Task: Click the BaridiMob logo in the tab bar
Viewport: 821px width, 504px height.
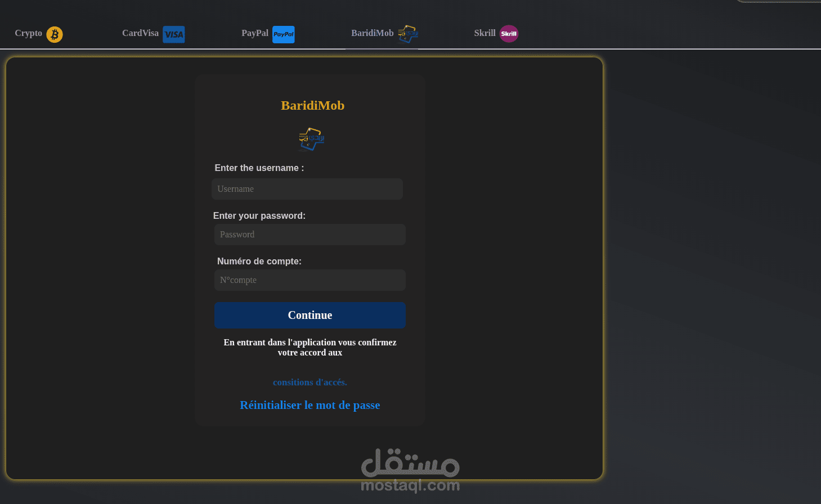Action: pyautogui.click(x=408, y=34)
